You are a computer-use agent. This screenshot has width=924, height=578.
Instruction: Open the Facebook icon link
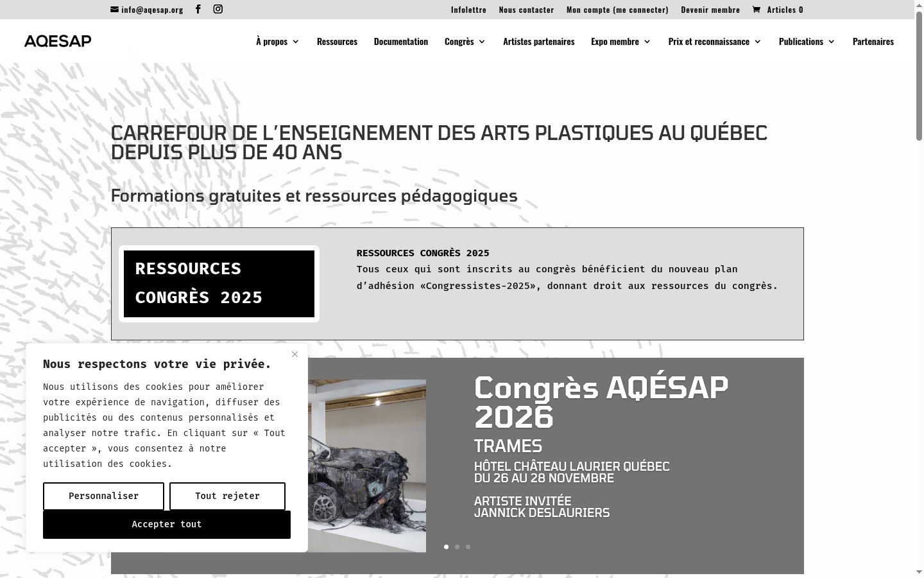[198, 9]
